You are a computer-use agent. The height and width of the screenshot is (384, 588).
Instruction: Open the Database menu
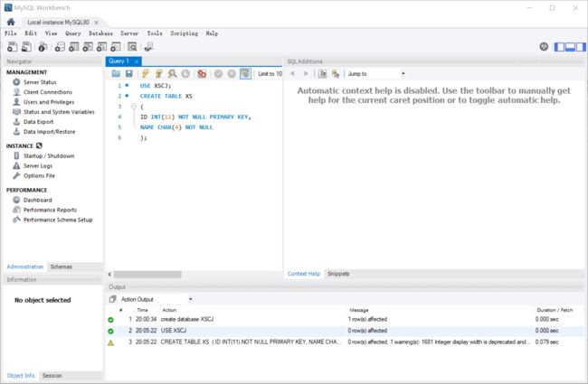pos(100,33)
